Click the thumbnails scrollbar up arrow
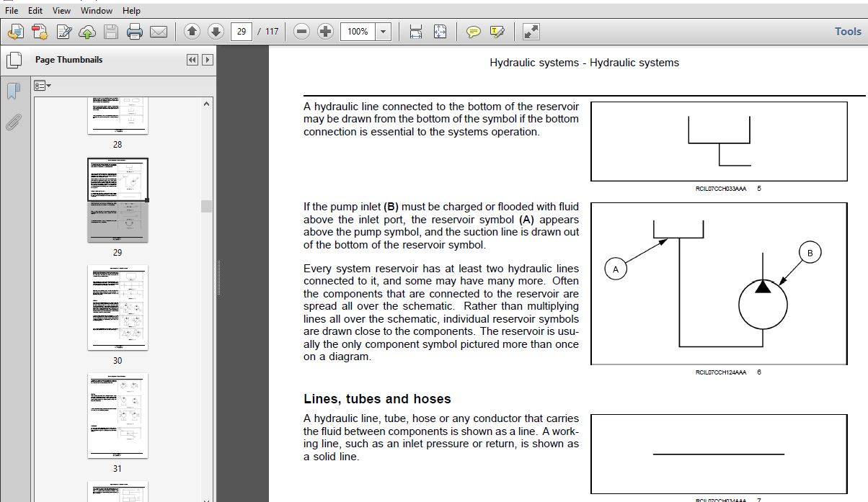The width and height of the screenshot is (868, 502). pos(206,104)
